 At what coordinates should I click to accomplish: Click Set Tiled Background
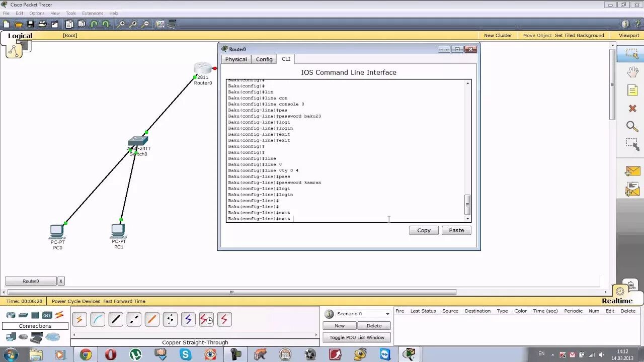click(x=579, y=35)
